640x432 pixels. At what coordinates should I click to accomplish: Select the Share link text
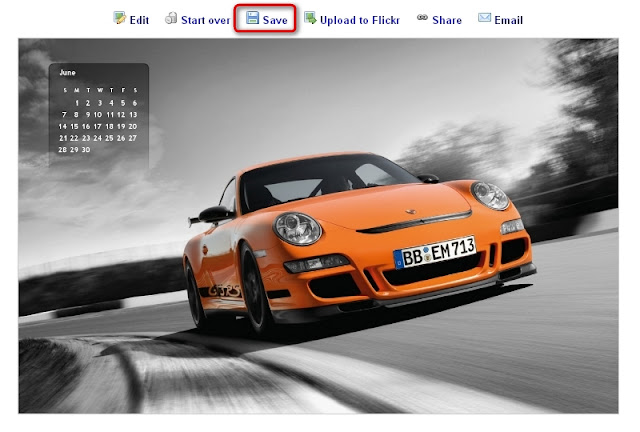(447, 20)
